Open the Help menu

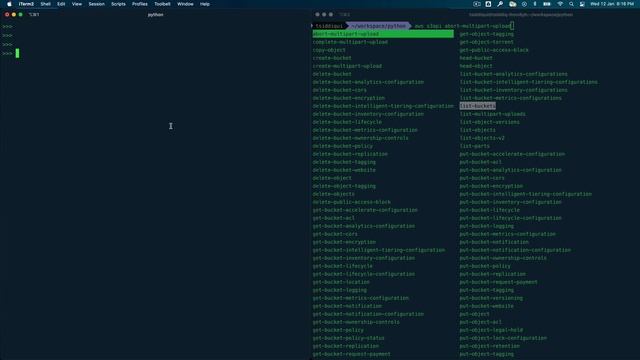click(205, 4)
